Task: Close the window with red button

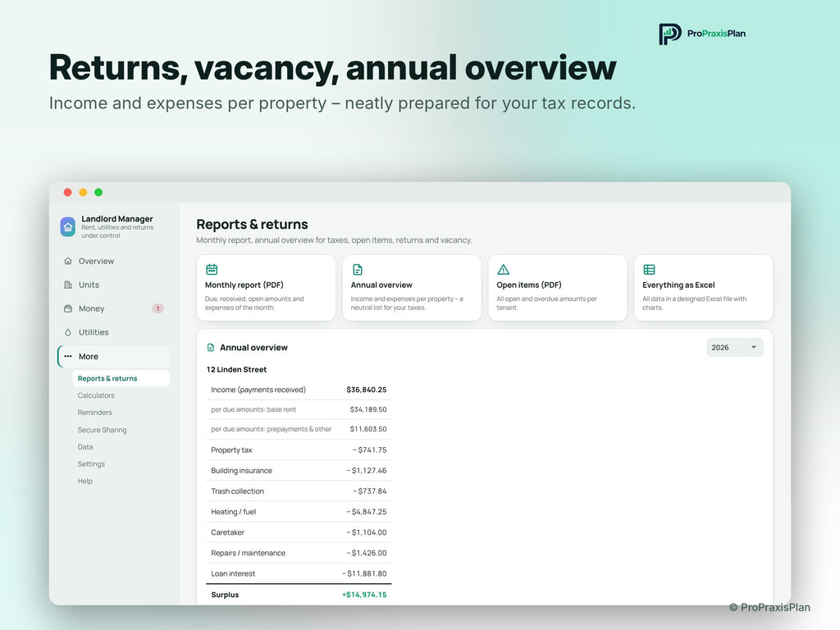Action: pos(67,192)
